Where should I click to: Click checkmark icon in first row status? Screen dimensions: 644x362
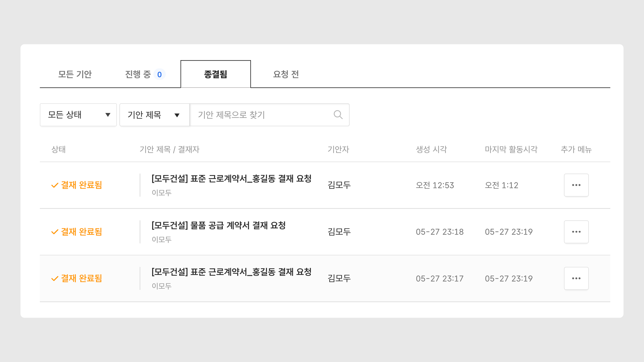pyautogui.click(x=55, y=185)
